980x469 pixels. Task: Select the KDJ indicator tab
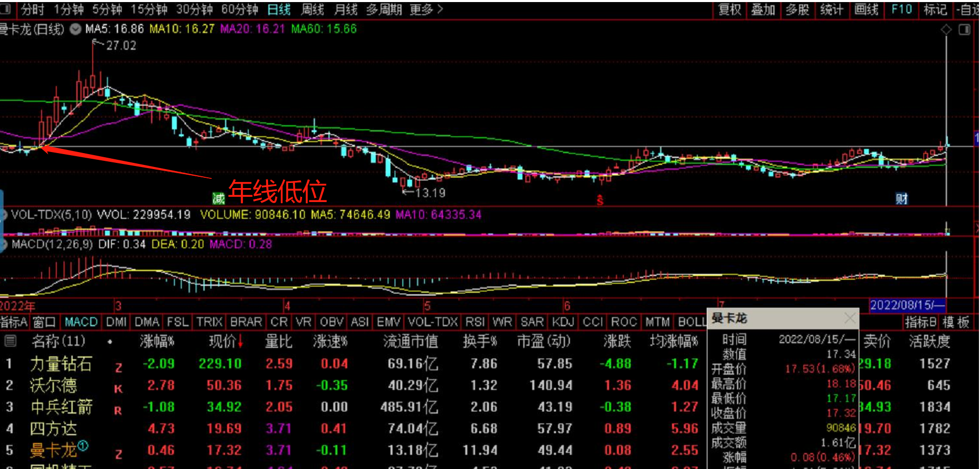coord(563,322)
